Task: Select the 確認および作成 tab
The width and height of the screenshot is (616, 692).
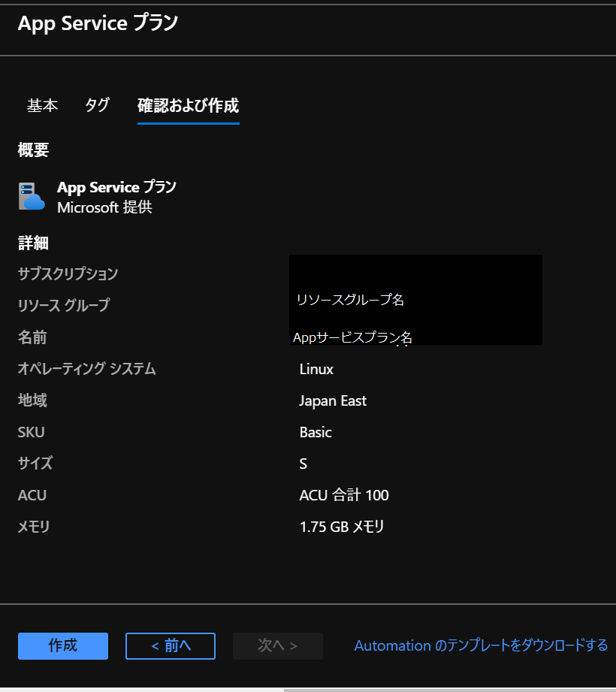Action: (189, 105)
